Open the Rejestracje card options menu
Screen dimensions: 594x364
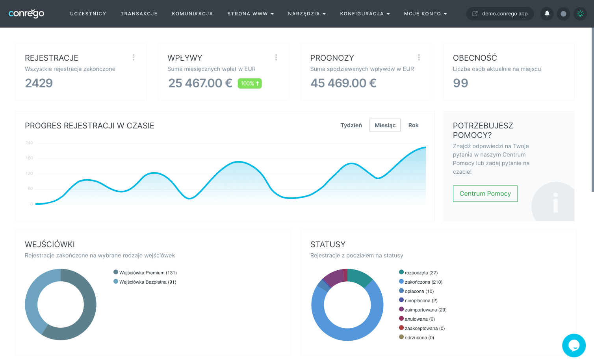coord(134,58)
